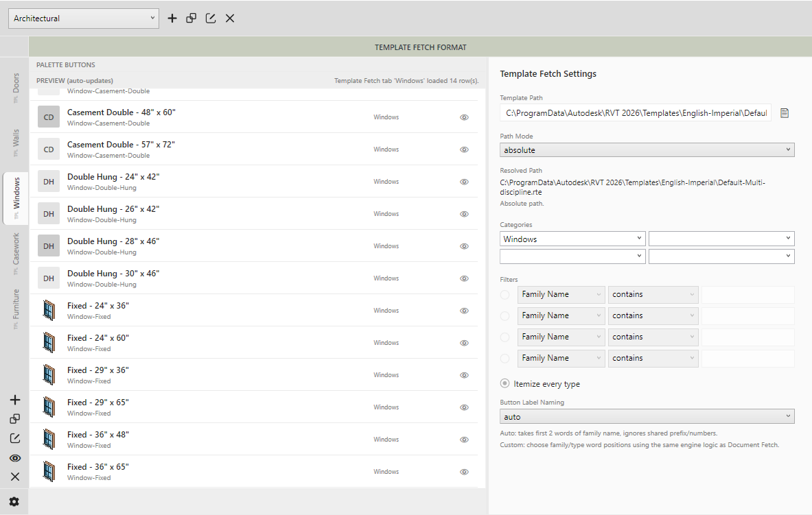Open the Architectural palette selector

(82, 18)
